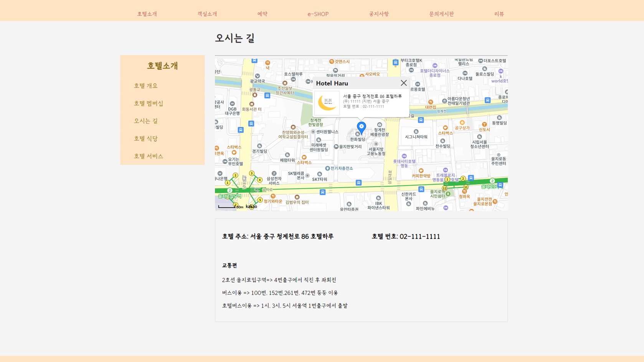Open the e-SHOP menu item
Viewport: 644px width, 362px height.
(318, 14)
